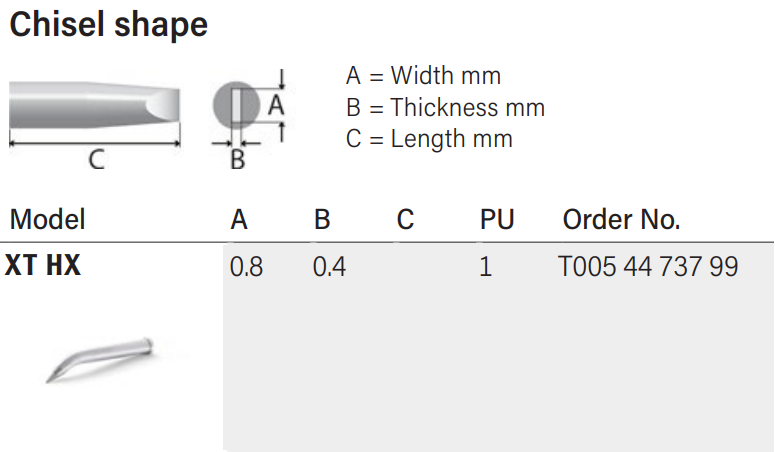Select the 0.8 width value
The width and height of the screenshot is (775, 452).
(246, 267)
